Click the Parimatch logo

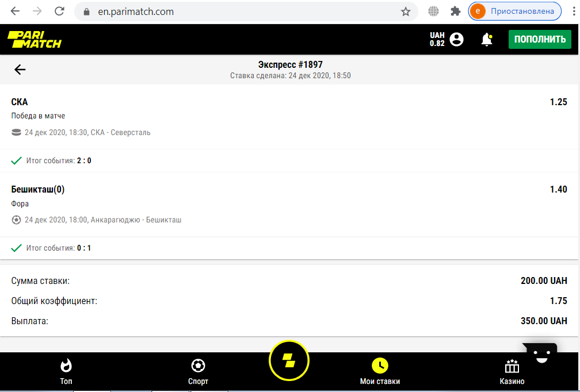(35, 40)
